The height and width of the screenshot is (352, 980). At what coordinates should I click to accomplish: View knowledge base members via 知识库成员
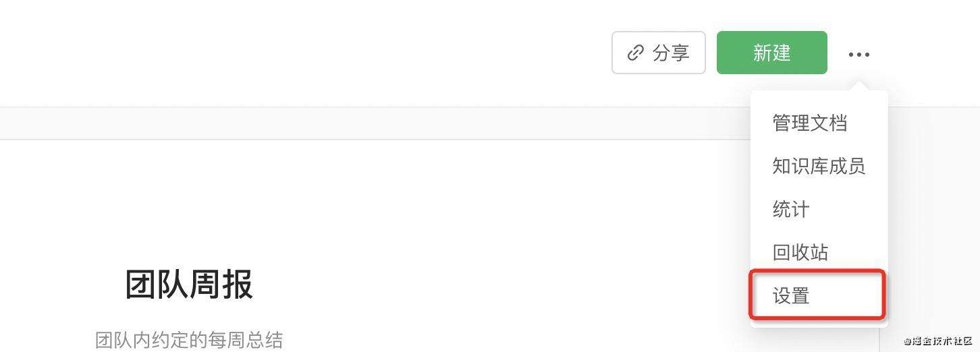click(819, 166)
